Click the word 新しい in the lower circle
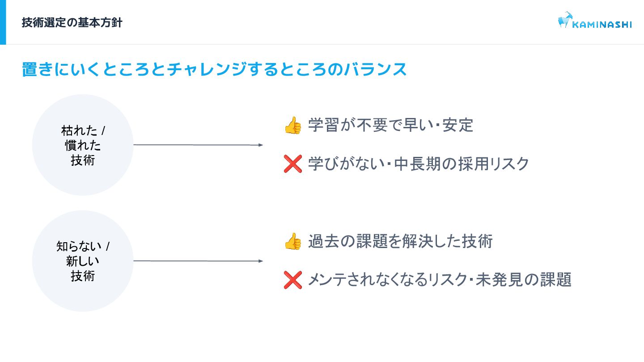The width and height of the screenshot is (644, 362). [83, 261]
